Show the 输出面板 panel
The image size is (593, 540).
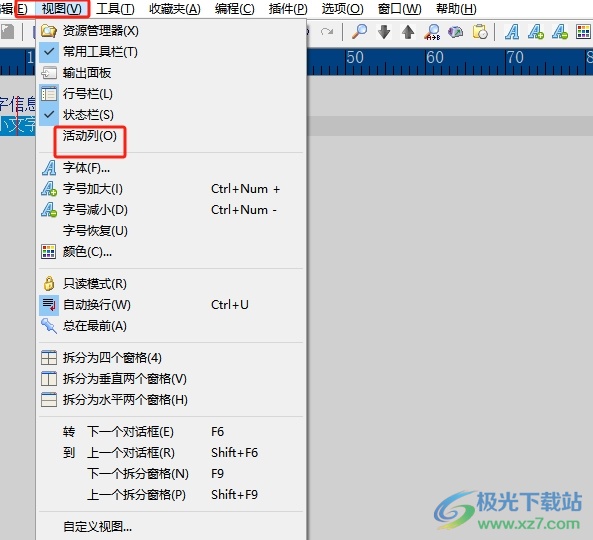click(171, 73)
